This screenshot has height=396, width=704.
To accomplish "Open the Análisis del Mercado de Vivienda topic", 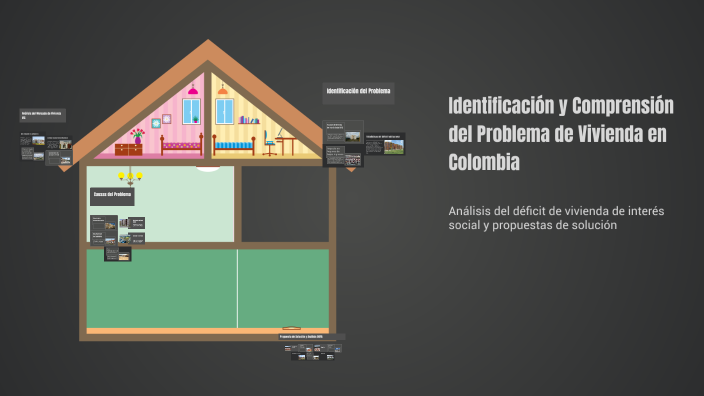I will click(x=43, y=115).
